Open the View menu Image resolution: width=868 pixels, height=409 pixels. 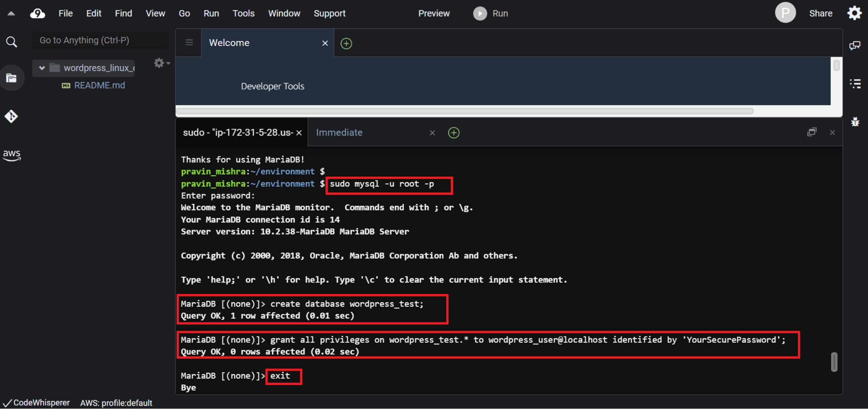pos(155,13)
